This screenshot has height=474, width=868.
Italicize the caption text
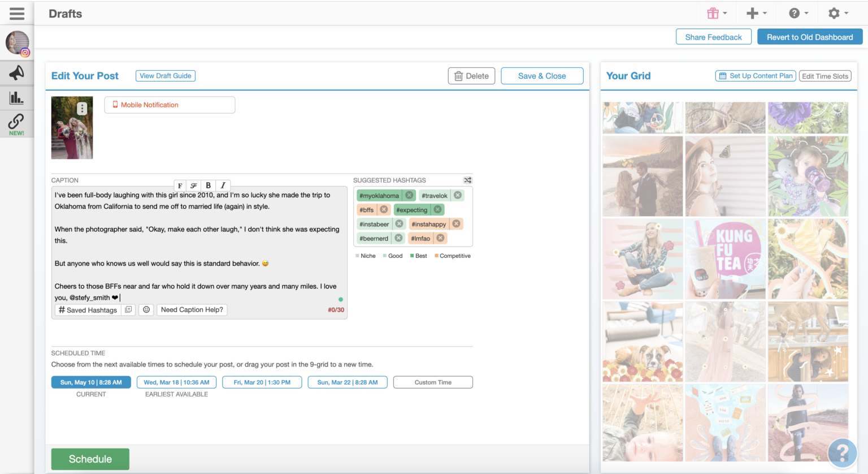point(223,186)
